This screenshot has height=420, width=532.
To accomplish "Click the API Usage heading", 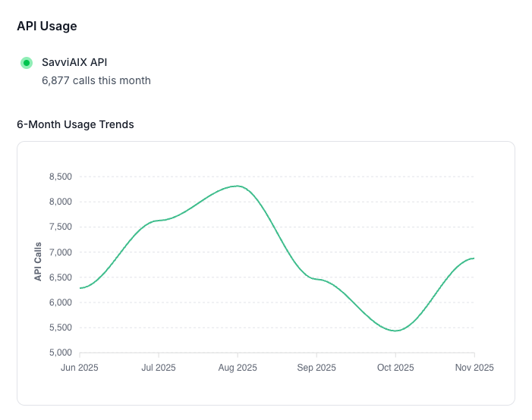I will (x=47, y=26).
